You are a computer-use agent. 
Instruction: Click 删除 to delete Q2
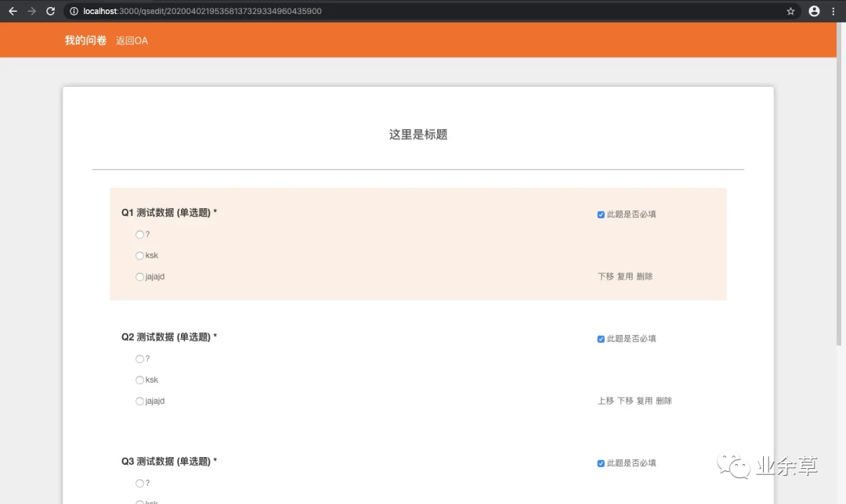663,401
